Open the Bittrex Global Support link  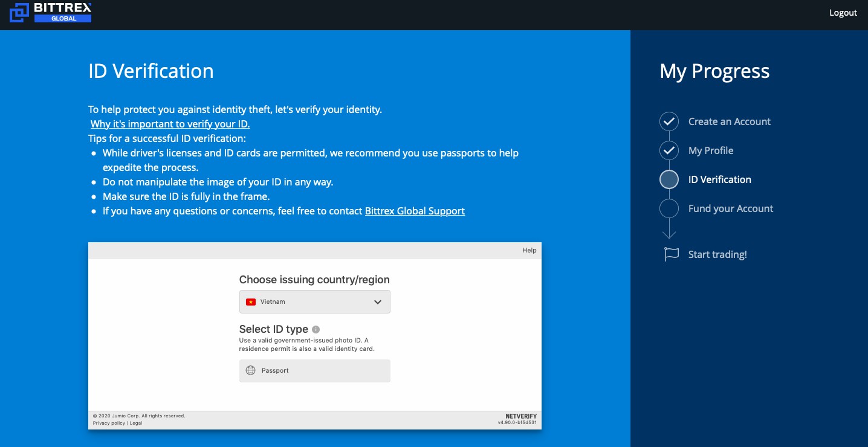coord(415,211)
